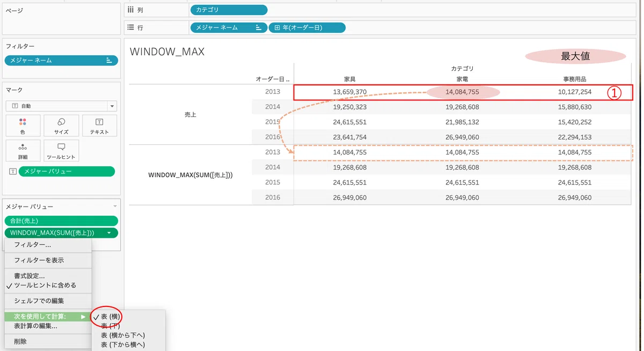The width and height of the screenshot is (644, 351).
Task: Click the メジャー バリュー pill on marks card
Action: pyautogui.click(x=67, y=171)
